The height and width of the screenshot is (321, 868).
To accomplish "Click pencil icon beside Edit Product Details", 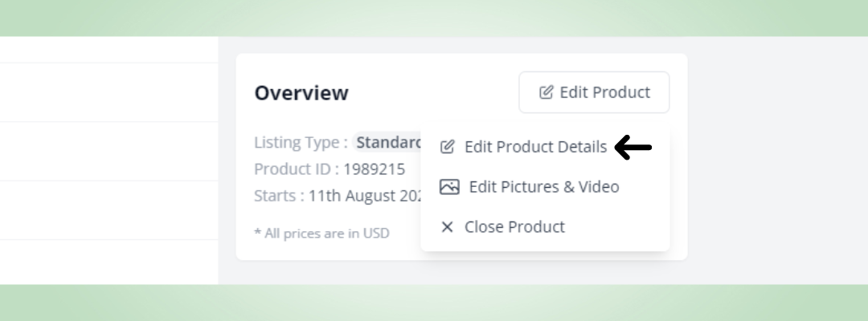I will tap(448, 147).
